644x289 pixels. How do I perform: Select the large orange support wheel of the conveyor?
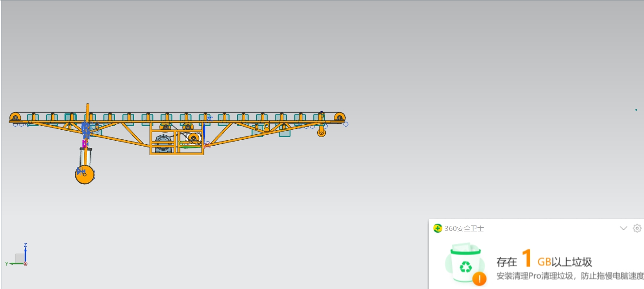pyautogui.click(x=85, y=175)
